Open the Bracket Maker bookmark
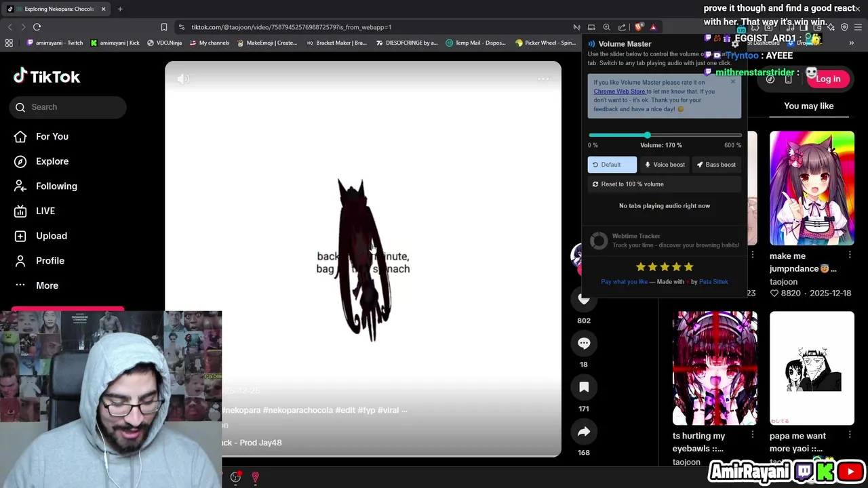The height and width of the screenshot is (488, 868). [x=336, y=43]
